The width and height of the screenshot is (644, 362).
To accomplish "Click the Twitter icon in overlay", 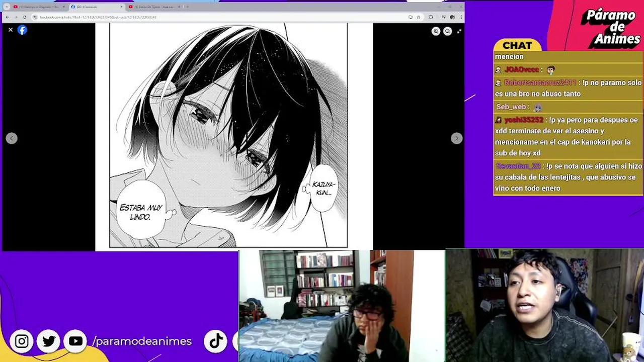I will [x=49, y=341].
